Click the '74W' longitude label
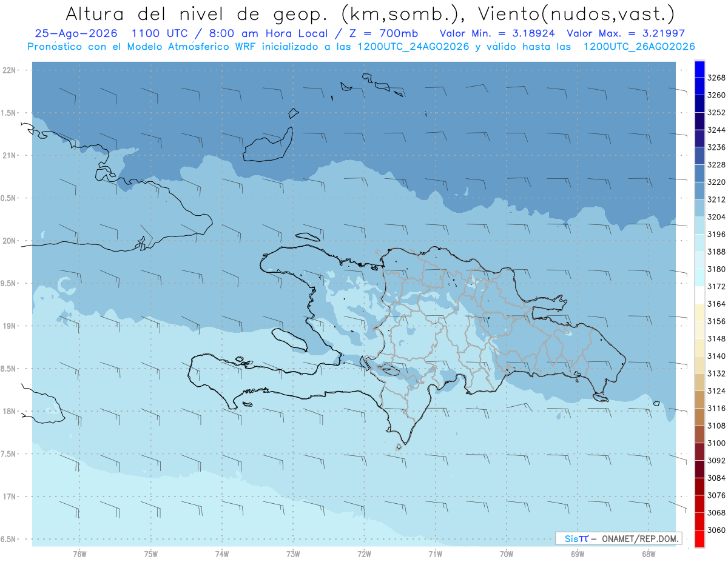 click(222, 554)
